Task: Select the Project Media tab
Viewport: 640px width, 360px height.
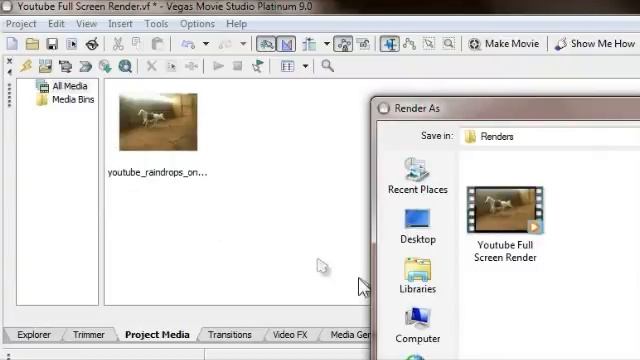Action: point(157,335)
